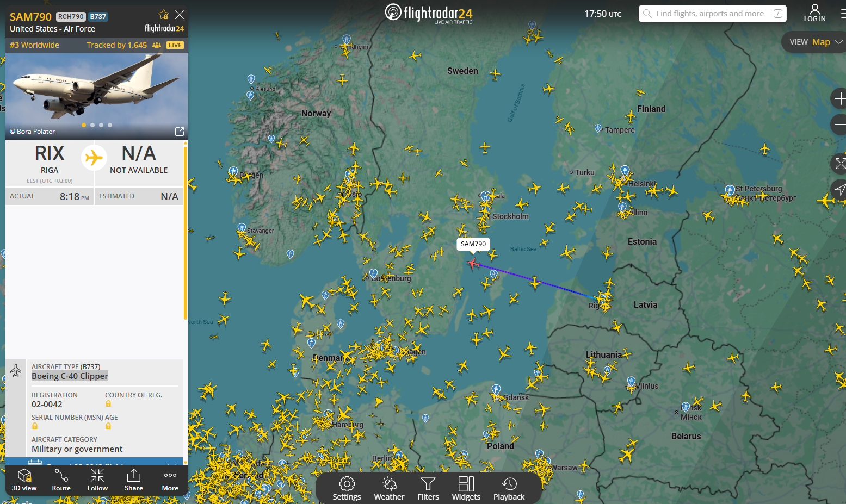Click the #3 Worldwide ranking
This screenshot has width=846, height=504.
[x=34, y=45]
